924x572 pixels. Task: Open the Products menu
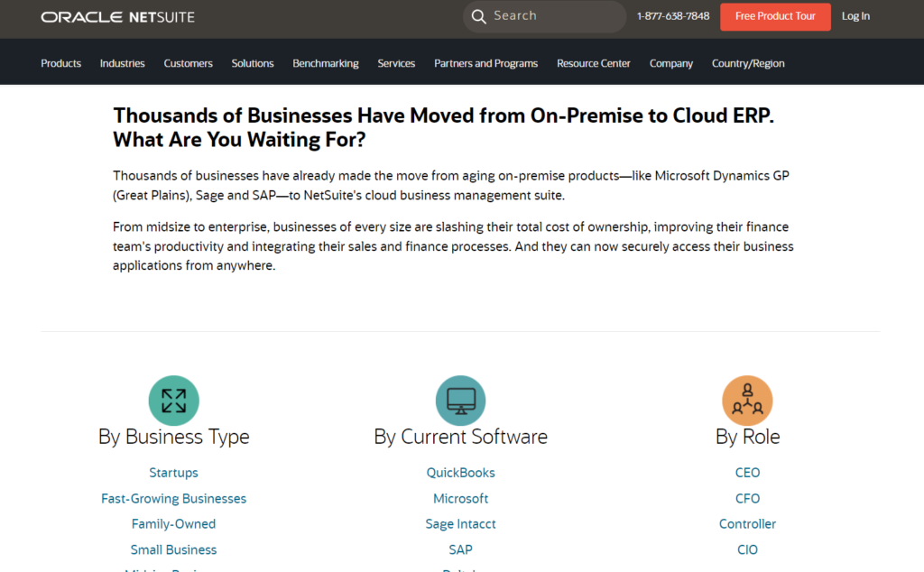tap(60, 63)
